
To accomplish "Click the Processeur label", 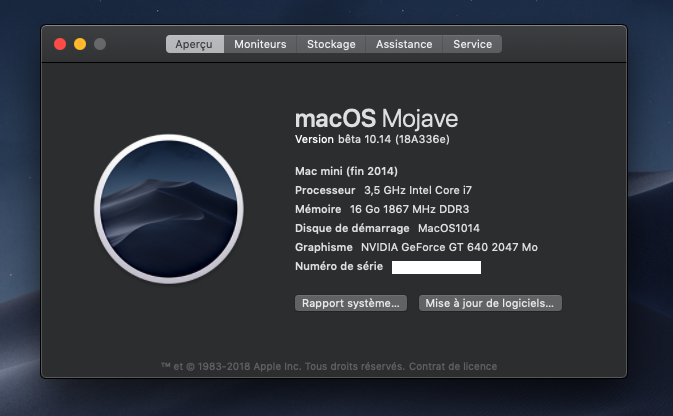I will [325, 190].
